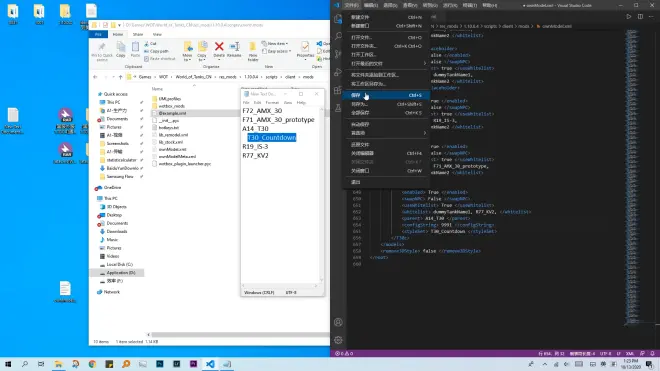660x371 pixels.
Task: Click the 另存为 Ctrl+Shift+S menu item
Action: pyautogui.click(x=386, y=104)
